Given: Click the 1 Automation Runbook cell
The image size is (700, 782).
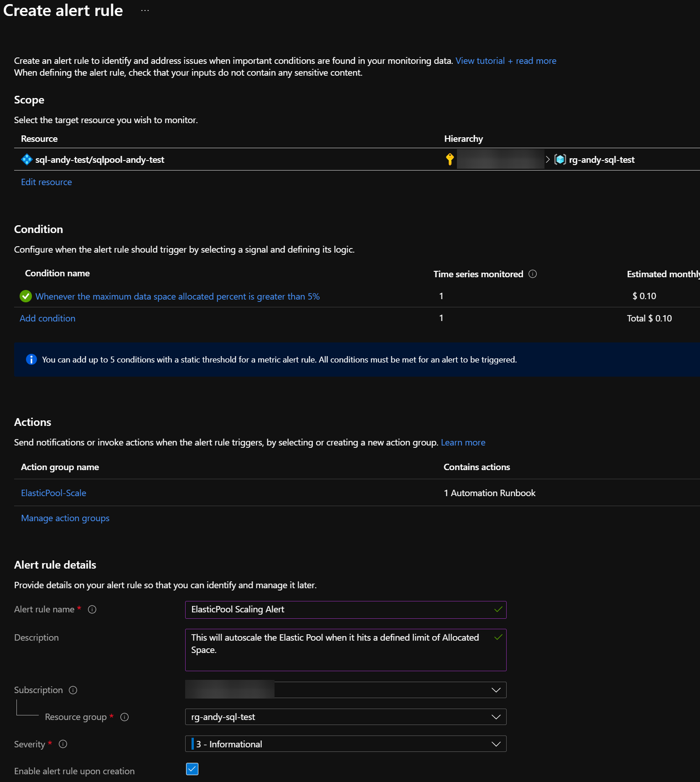Looking at the screenshot, I should point(490,493).
